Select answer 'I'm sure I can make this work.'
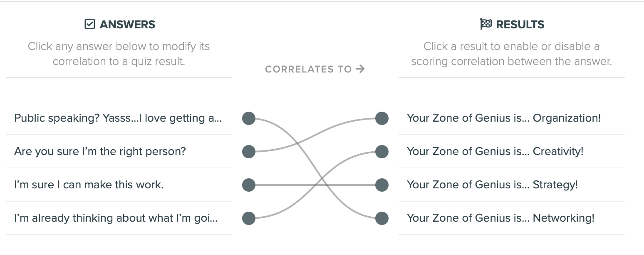The image size is (644, 255). 89,185
